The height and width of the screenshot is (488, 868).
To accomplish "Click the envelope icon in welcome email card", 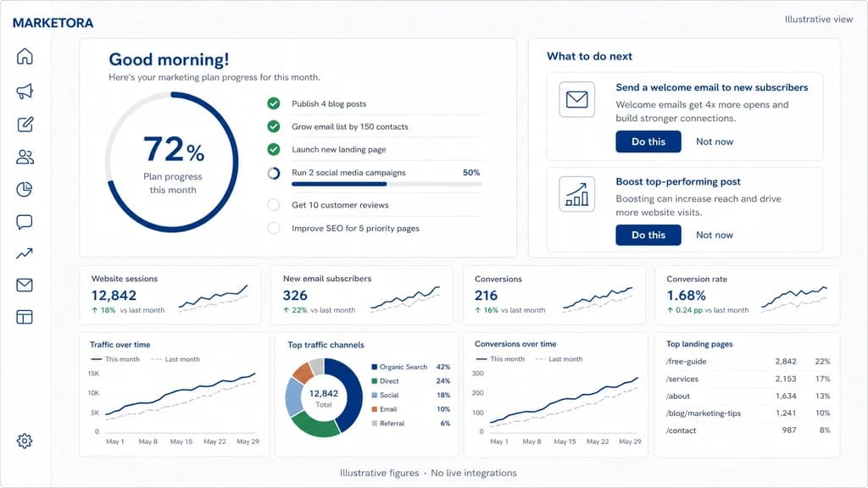I will [x=576, y=100].
